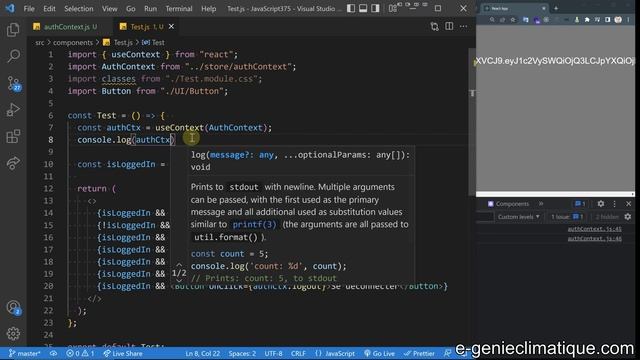Close the Test.js tab
Image resolution: width=640 pixels, height=360 pixels.
(x=171, y=27)
